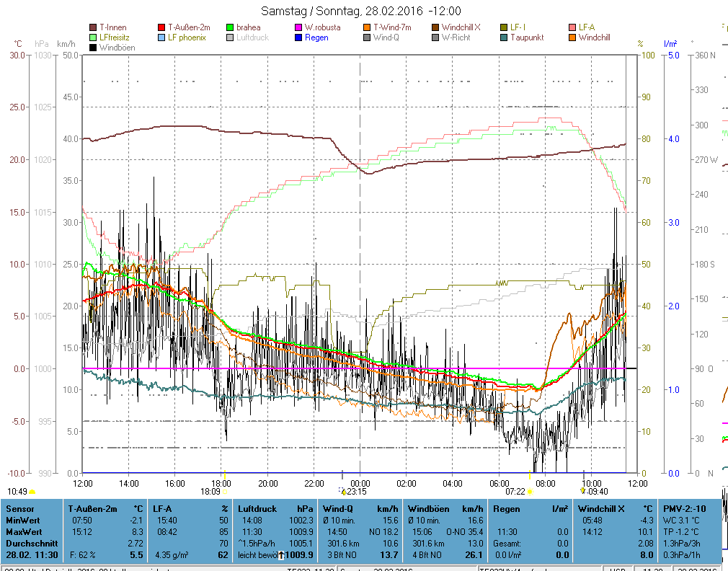Image resolution: width=728 pixels, height=571 pixels.
Task: Select the LF phoenix legend label
Action: pyautogui.click(x=187, y=37)
